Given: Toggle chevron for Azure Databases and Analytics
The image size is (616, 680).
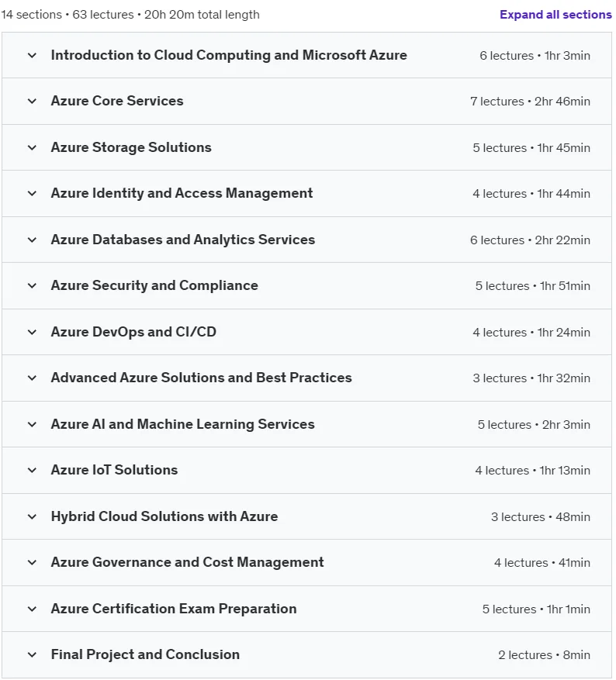Looking at the screenshot, I should click(32, 240).
